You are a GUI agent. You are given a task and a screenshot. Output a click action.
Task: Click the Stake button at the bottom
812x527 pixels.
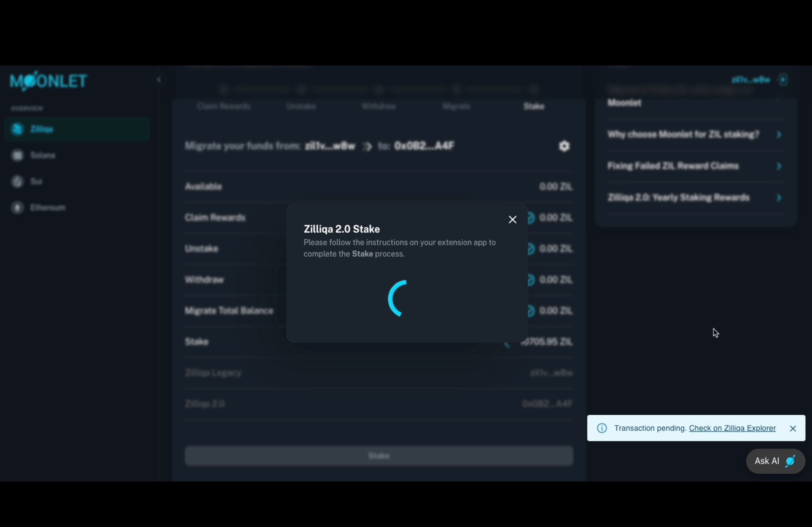379,456
